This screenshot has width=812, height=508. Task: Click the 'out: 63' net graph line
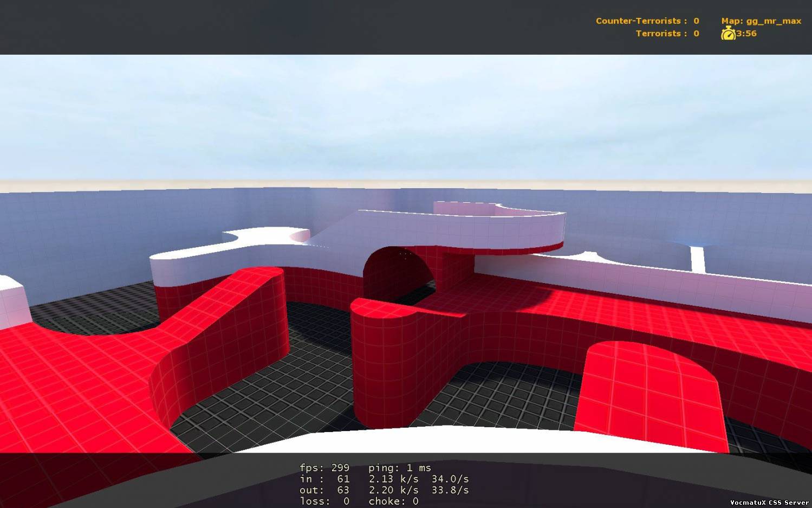[324, 490]
